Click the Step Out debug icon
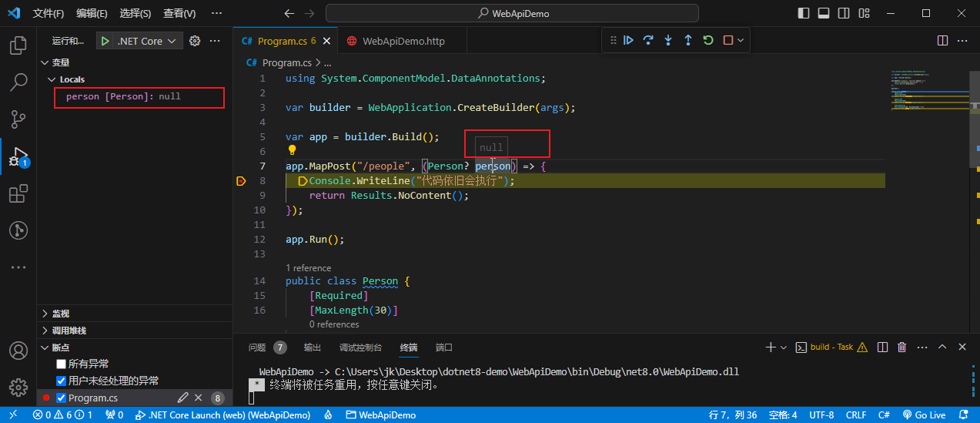 click(x=688, y=41)
